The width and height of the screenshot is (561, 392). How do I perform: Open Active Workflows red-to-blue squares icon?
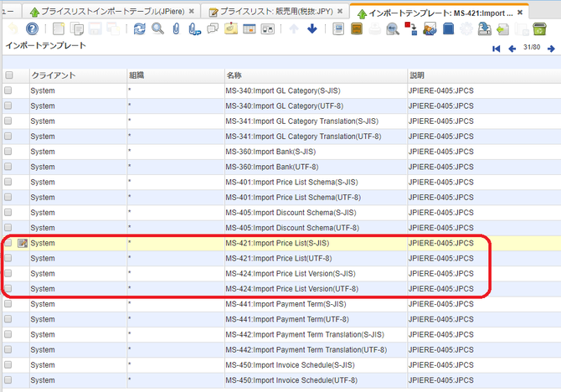point(411,28)
